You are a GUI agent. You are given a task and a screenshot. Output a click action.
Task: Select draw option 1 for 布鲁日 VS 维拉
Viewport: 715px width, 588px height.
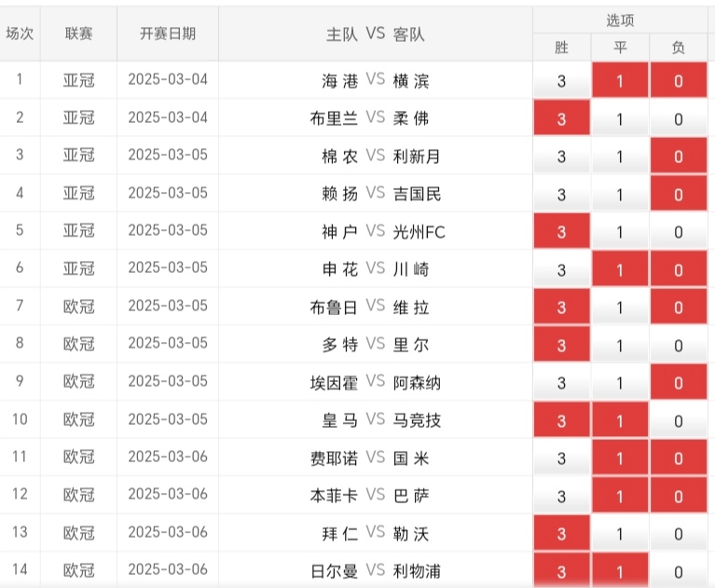tap(620, 308)
